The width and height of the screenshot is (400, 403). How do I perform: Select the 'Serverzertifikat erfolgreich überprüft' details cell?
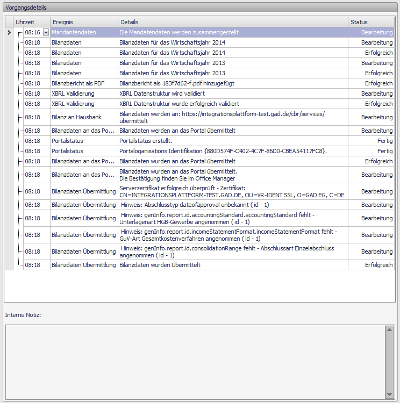tap(233, 191)
